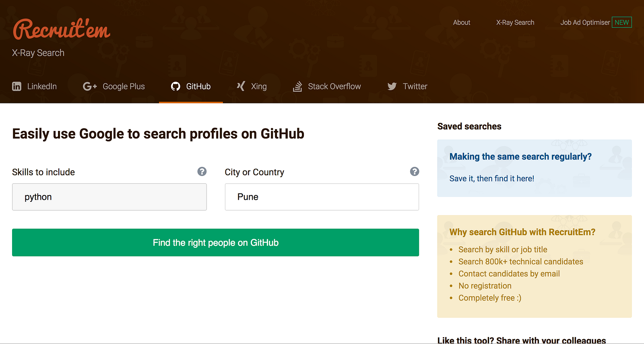This screenshot has width=644, height=344.
Task: Focus the Skills to include field
Action: (x=109, y=197)
